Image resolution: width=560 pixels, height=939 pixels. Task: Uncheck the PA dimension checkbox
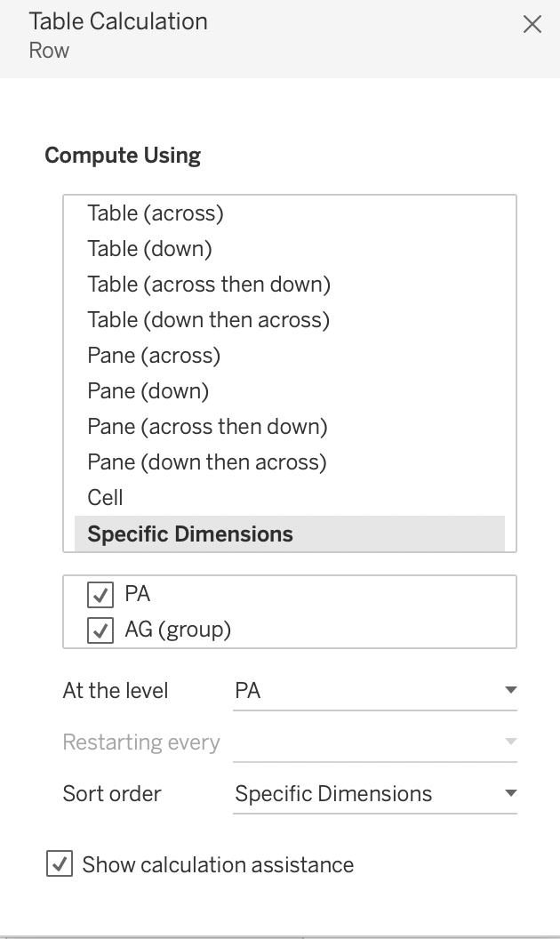(x=100, y=594)
